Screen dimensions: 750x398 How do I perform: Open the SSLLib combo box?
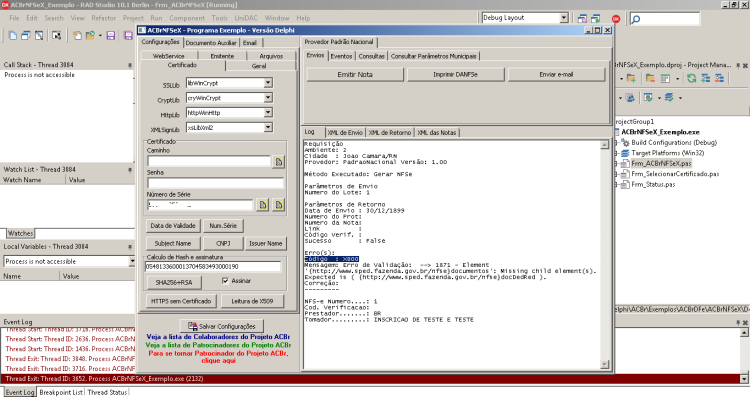coord(268,83)
